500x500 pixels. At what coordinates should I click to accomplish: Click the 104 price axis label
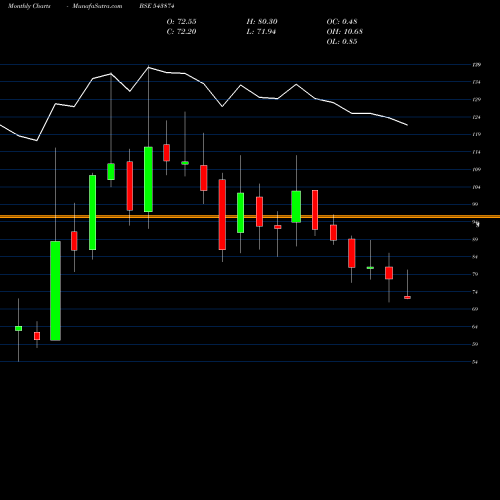point(476,187)
